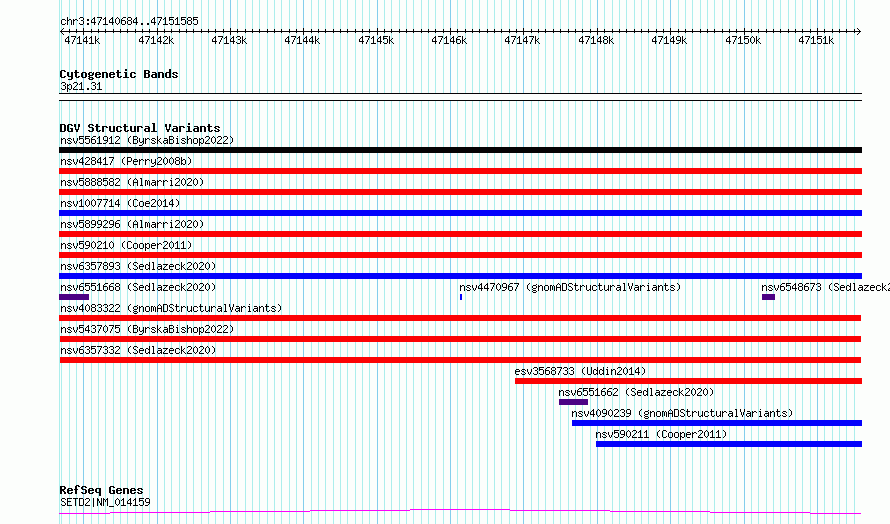Click the RefSeq Genes track title
Viewport: 890px width, 524px height.
101,491
